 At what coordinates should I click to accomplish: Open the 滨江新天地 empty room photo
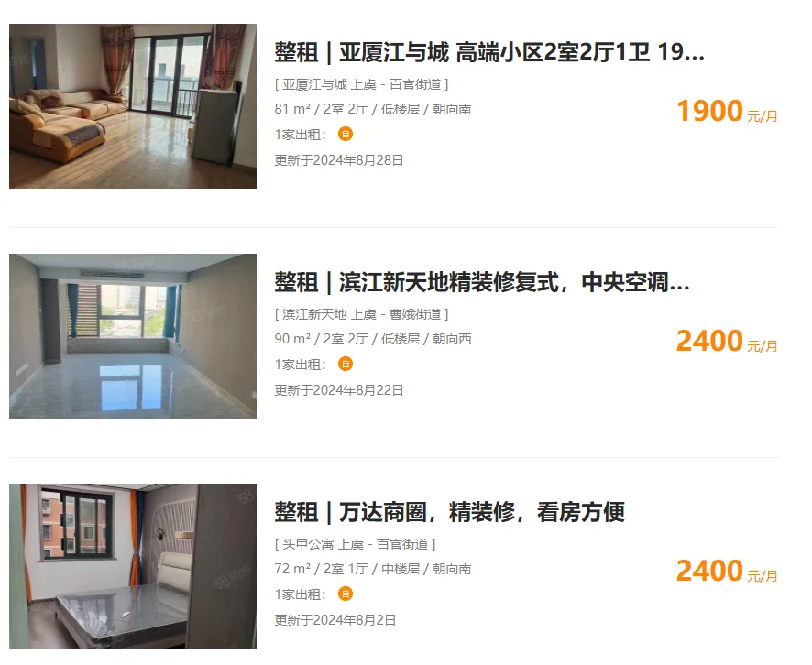[133, 336]
